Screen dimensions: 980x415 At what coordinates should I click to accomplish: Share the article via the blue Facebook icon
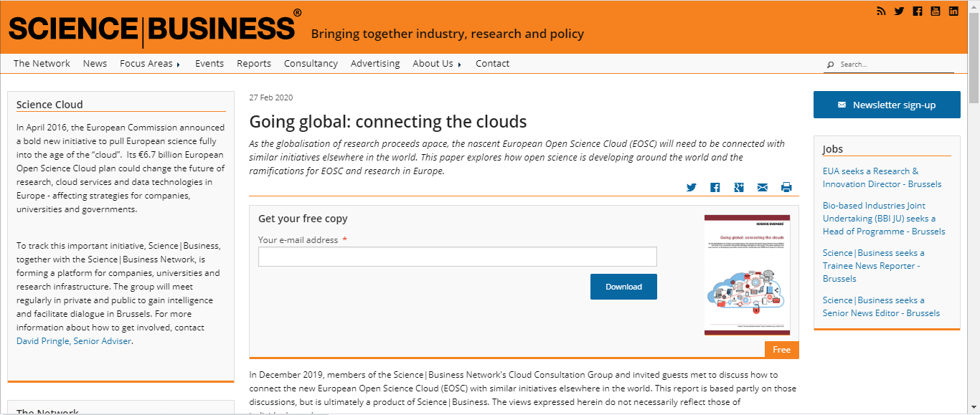(715, 187)
